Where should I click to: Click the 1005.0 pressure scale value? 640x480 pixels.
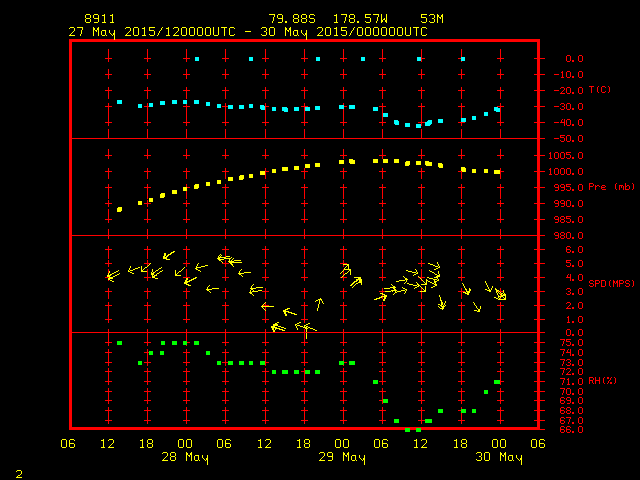[577, 155]
